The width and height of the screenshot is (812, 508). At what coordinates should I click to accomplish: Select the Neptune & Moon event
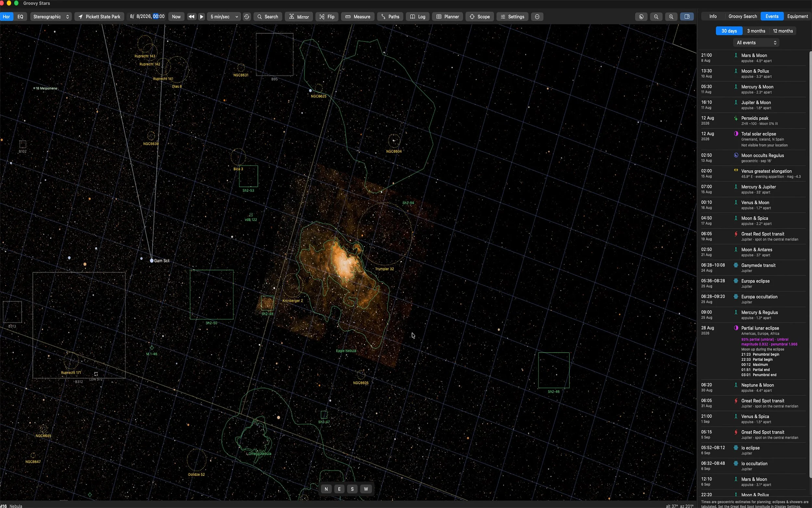pos(753,387)
